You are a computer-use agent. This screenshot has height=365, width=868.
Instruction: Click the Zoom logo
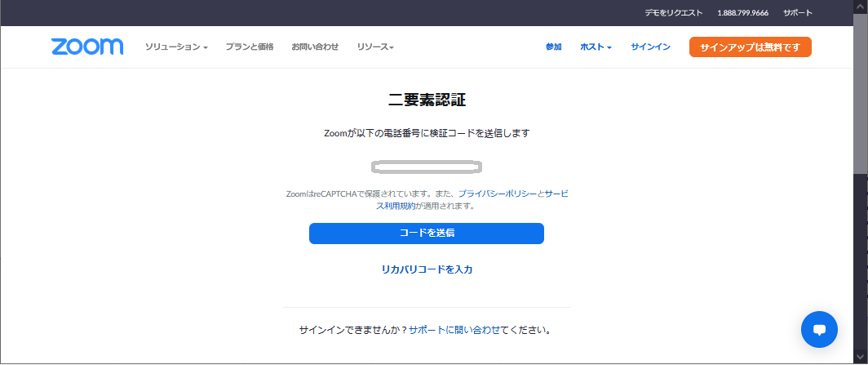[87, 47]
